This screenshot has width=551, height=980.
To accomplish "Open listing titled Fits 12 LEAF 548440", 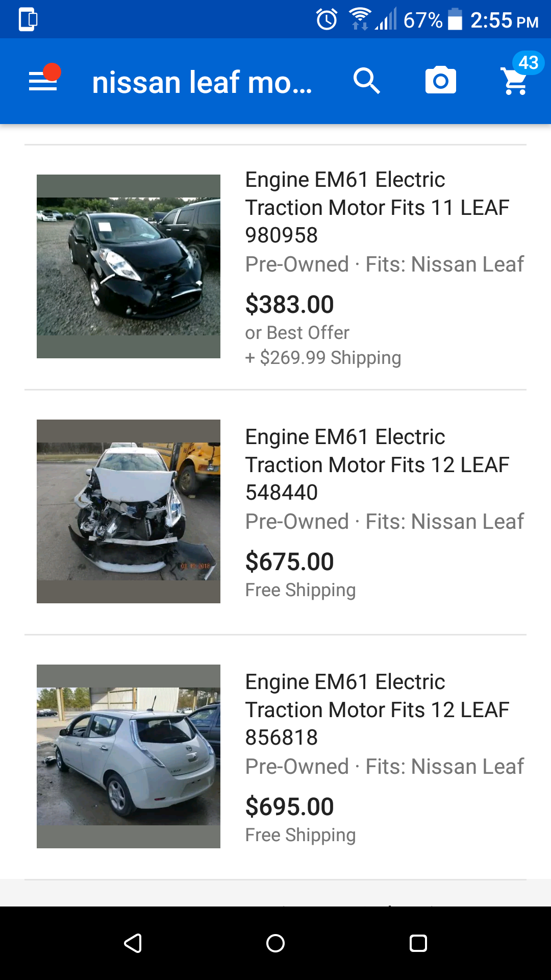I will coord(377,464).
